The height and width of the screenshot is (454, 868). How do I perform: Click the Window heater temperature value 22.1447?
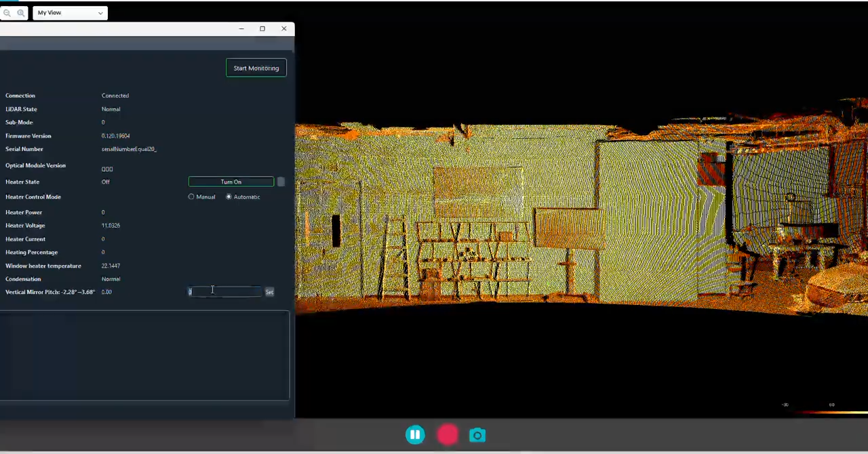coord(111,266)
